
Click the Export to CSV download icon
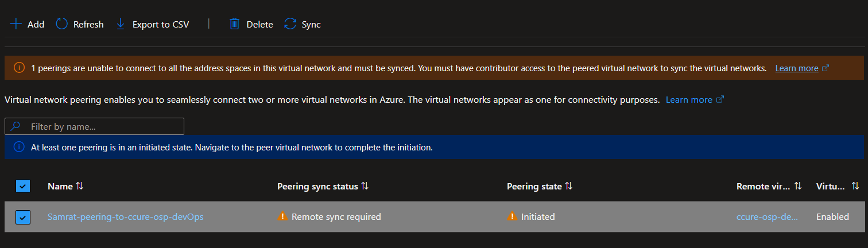pos(121,24)
